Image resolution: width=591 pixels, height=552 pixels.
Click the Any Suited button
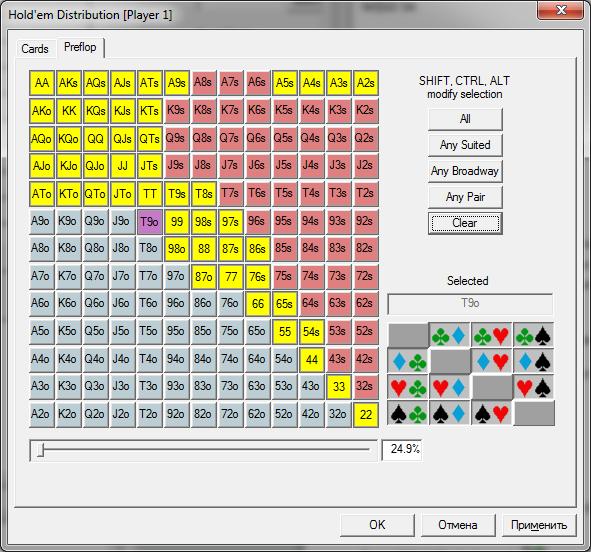(465, 145)
